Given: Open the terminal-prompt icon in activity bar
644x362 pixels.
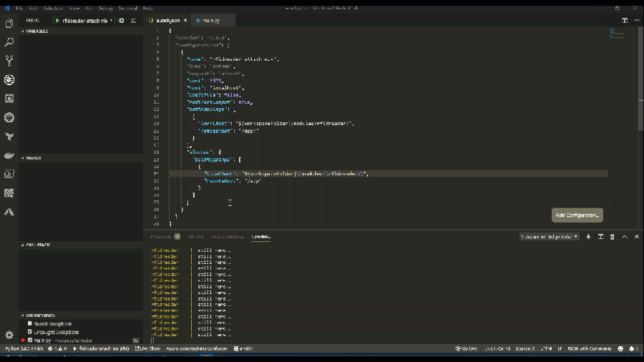Looking at the screenshot, I should click(9, 174).
